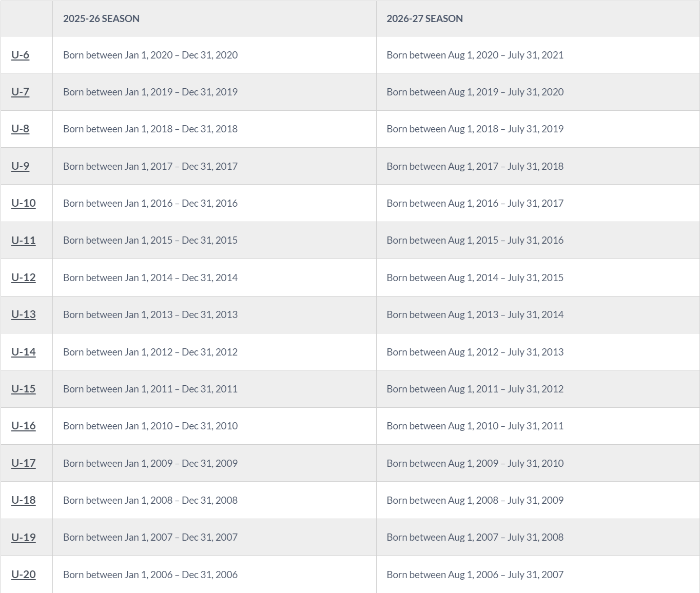Click the U-17 link
This screenshot has width=700, height=593.
tap(24, 463)
